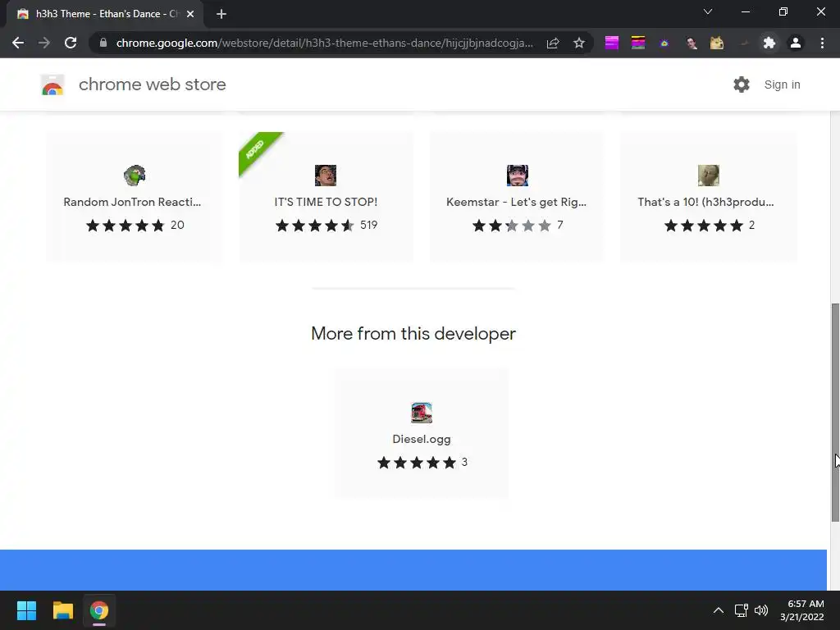Open That's a 10! (h3h3produ... title

705,202
